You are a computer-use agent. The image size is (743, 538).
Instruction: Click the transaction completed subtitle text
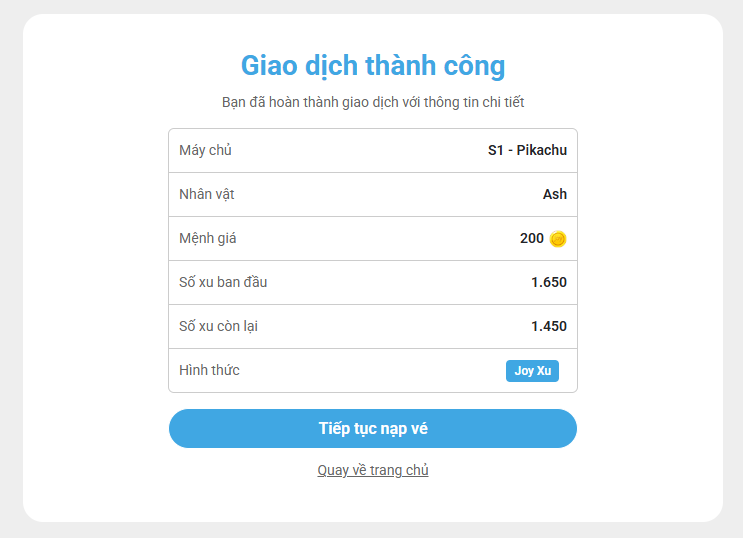[373, 102]
